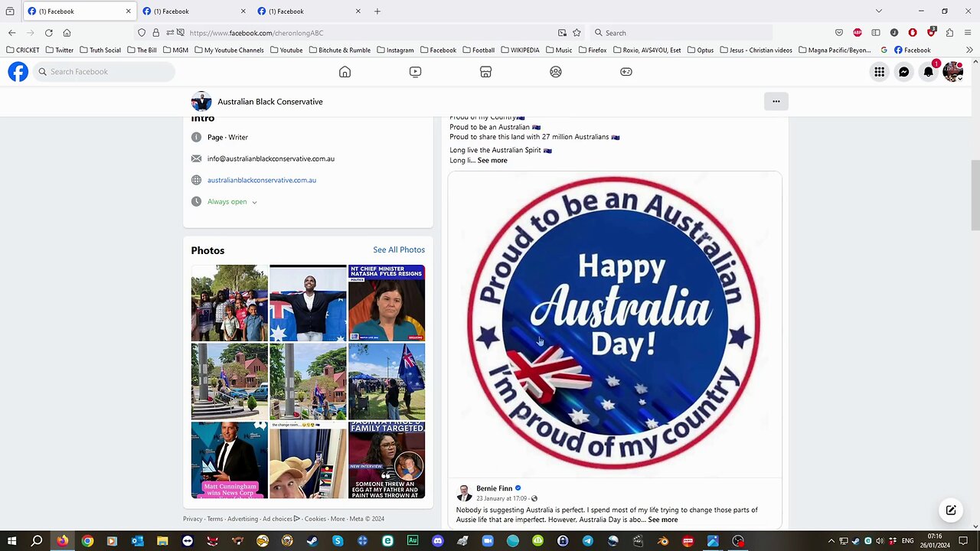Open uBlock Origin shield extension

tap(931, 32)
